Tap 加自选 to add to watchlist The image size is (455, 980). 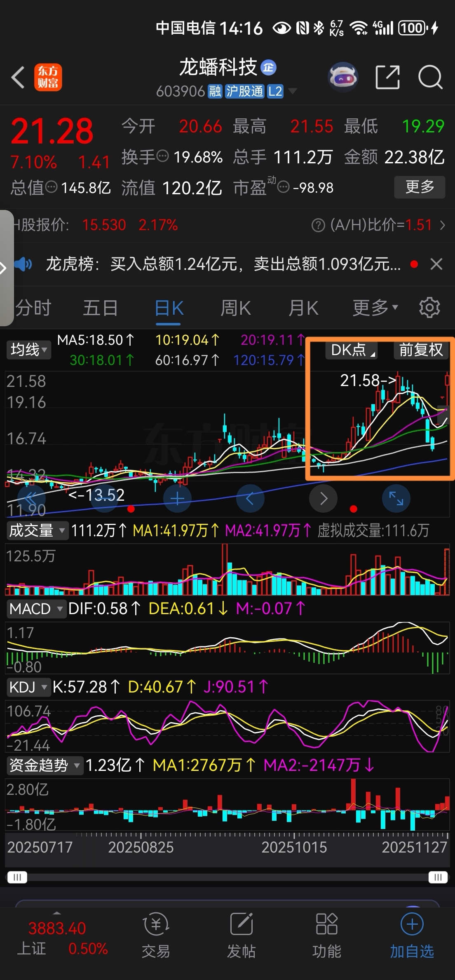pos(412,935)
